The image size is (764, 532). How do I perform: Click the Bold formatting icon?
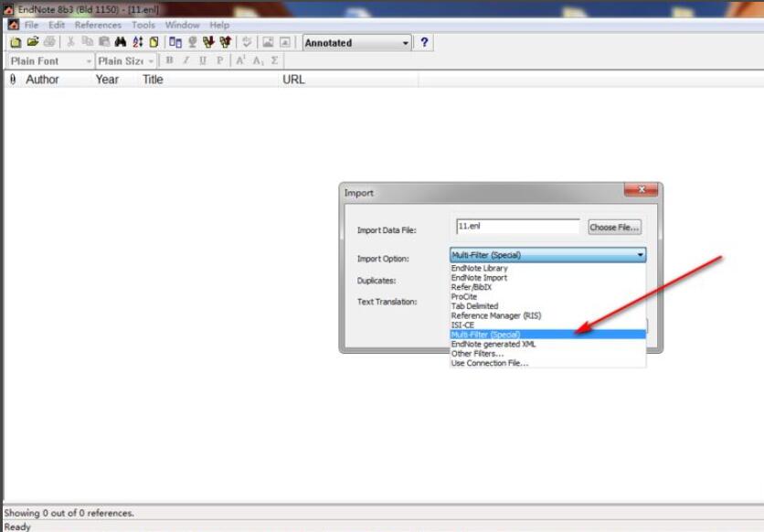[169, 61]
